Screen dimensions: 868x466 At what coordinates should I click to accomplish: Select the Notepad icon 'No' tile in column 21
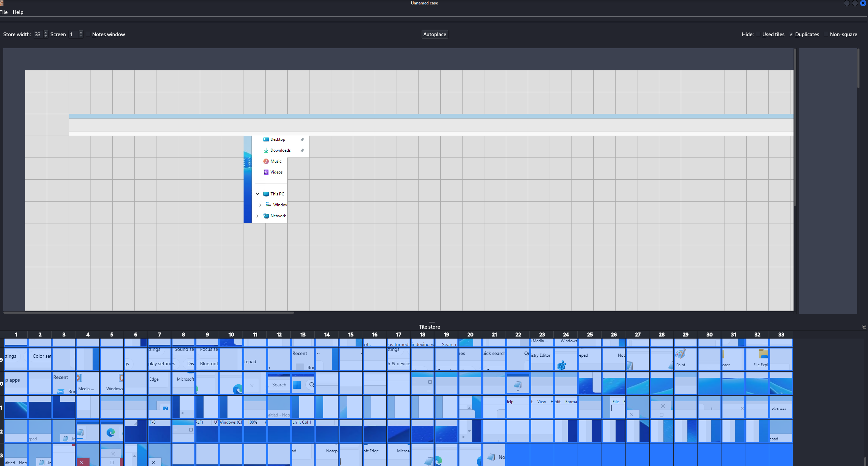pos(494,455)
